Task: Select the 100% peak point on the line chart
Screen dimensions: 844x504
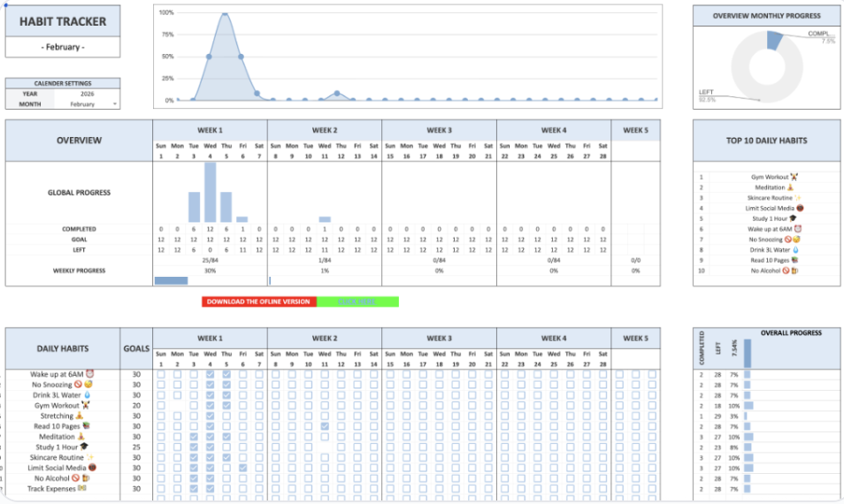Action: pos(225,12)
